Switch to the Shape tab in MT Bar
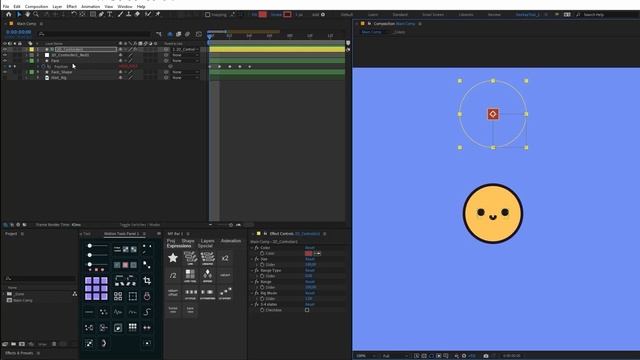 pos(188,241)
